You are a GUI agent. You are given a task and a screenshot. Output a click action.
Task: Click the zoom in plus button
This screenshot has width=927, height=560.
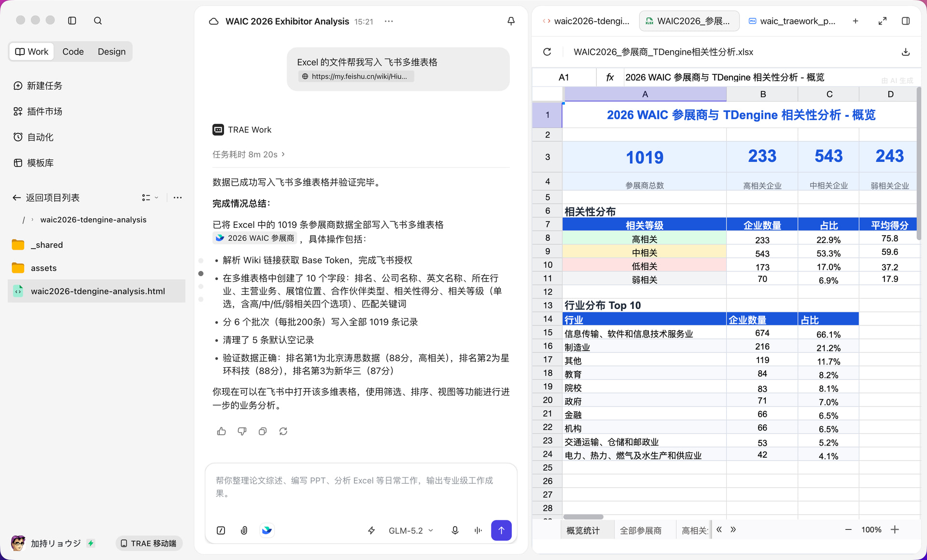tap(895, 530)
